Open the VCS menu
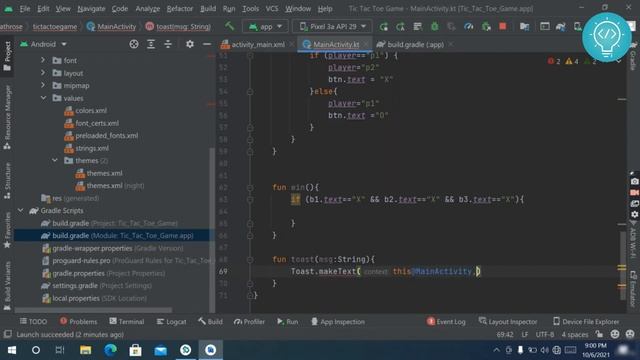This screenshot has width=640, height=360. coord(272,9)
